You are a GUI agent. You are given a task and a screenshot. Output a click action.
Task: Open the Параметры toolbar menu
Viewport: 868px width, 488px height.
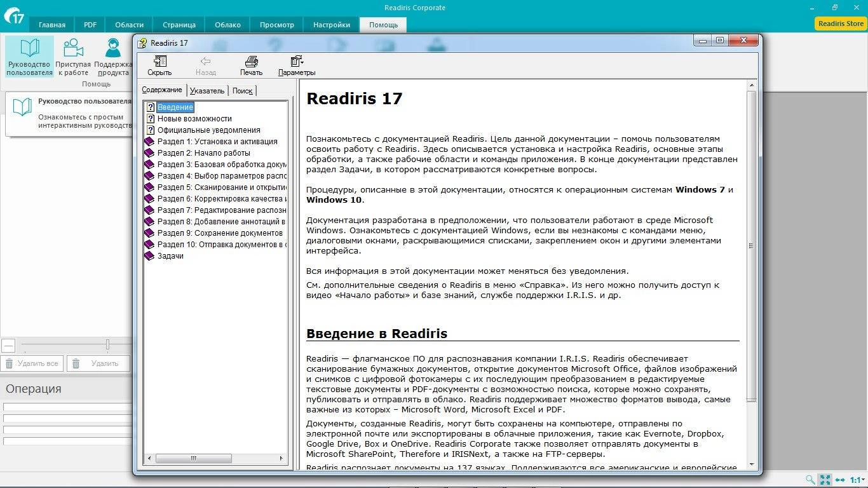pyautogui.click(x=296, y=65)
